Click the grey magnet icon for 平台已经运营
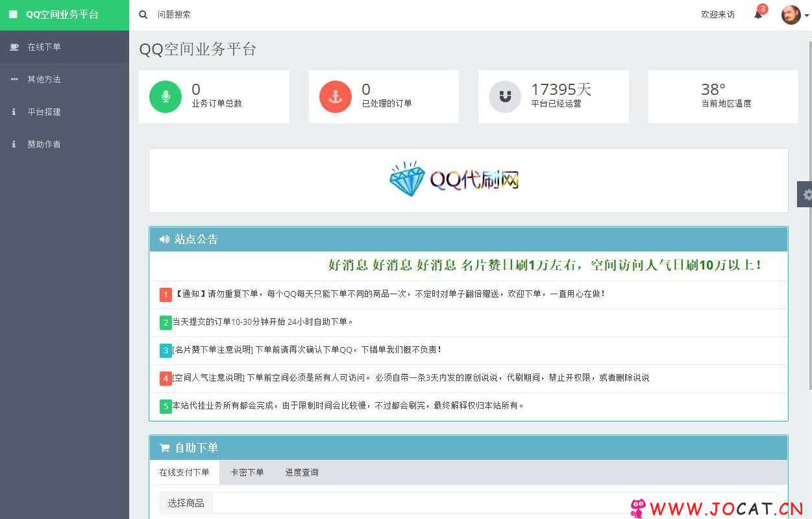Viewport: 812px width, 519px height. pos(505,97)
